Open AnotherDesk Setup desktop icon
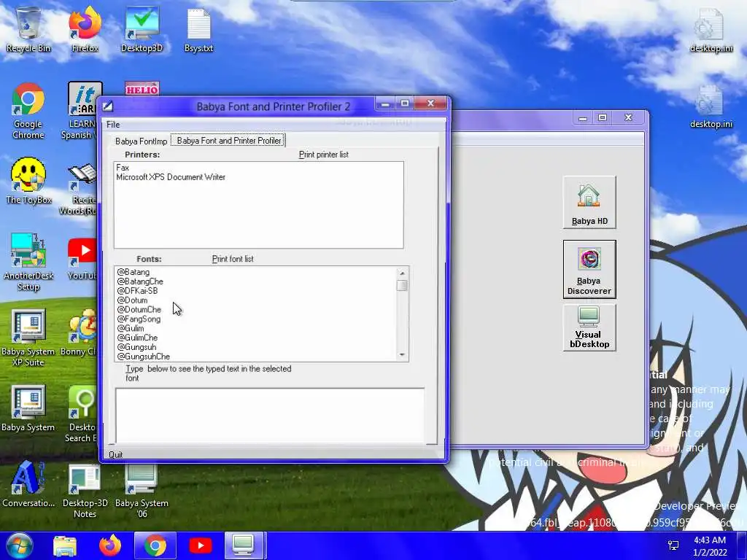This screenshot has height=560, width=747. (28, 262)
